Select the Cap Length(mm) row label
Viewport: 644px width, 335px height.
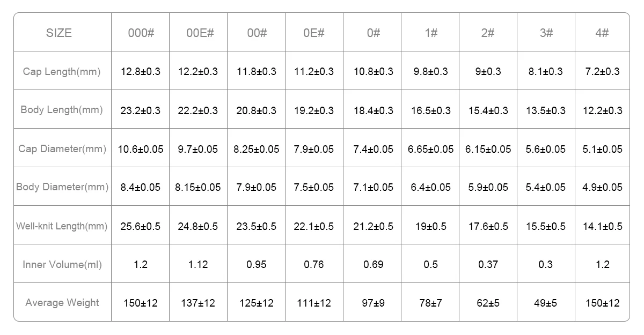pos(62,71)
